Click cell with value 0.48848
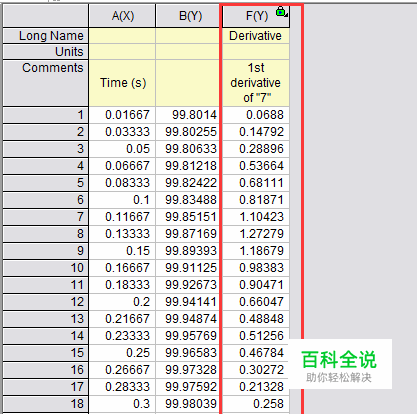 coord(256,319)
